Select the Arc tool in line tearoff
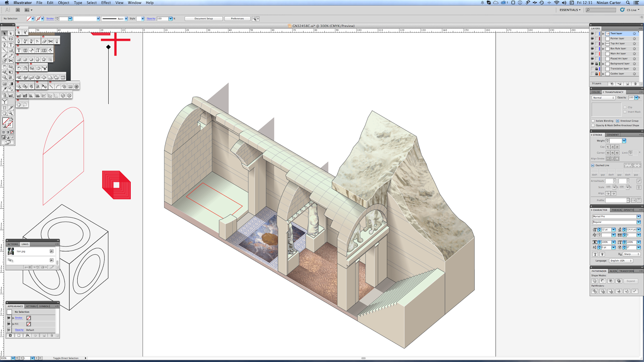 [x=58, y=86]
